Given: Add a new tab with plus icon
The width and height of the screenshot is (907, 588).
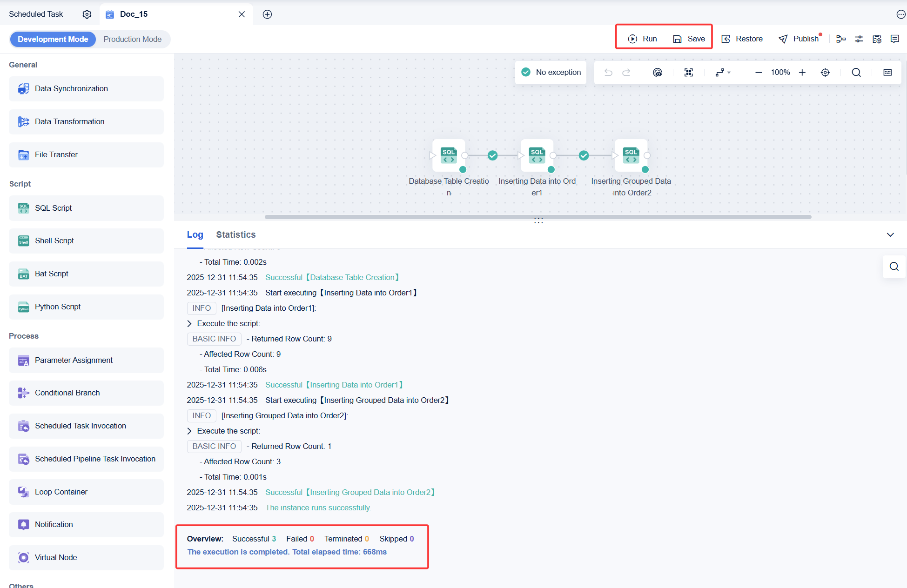Looking at the screenshot, I should (267, 14).
